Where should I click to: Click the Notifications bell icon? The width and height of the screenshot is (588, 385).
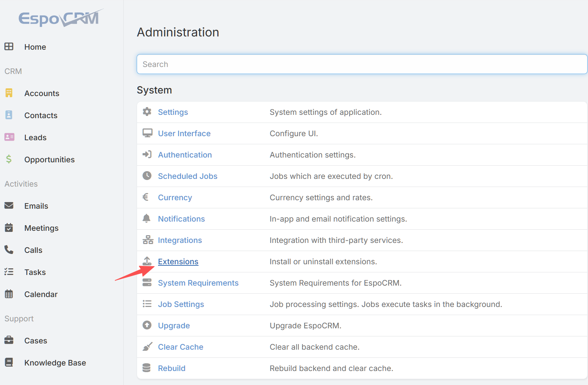coord(146,218)
